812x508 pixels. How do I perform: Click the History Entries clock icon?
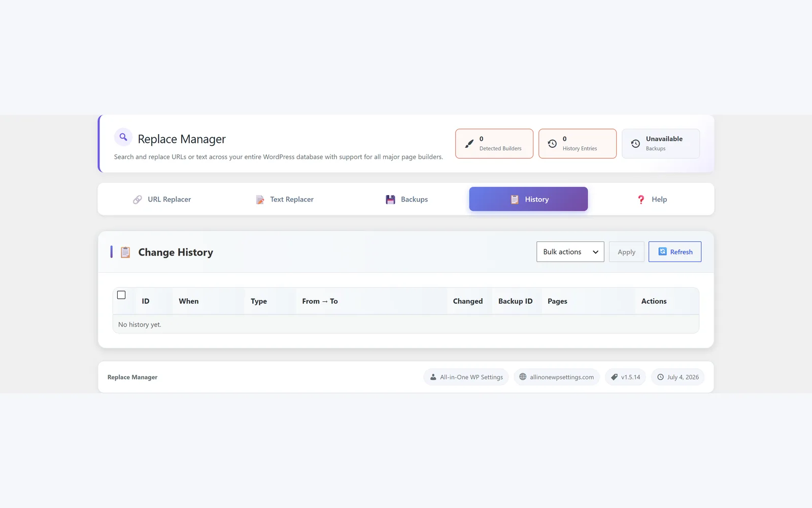[x=552, y=144]
